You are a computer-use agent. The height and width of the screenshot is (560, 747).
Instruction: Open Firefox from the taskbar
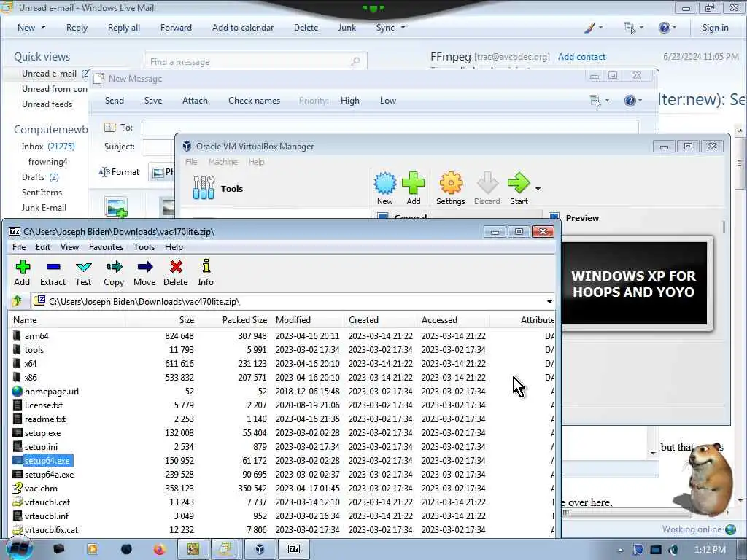pos(160,550)
